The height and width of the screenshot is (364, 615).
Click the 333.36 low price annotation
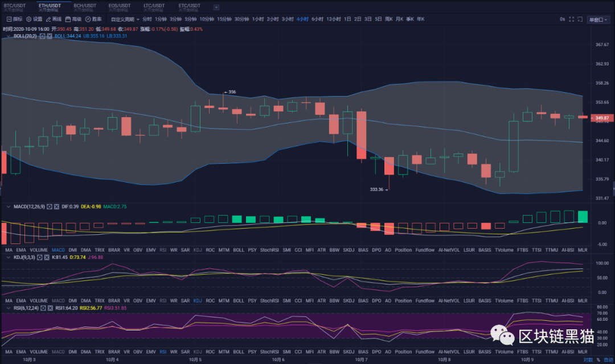pos(379,189)
